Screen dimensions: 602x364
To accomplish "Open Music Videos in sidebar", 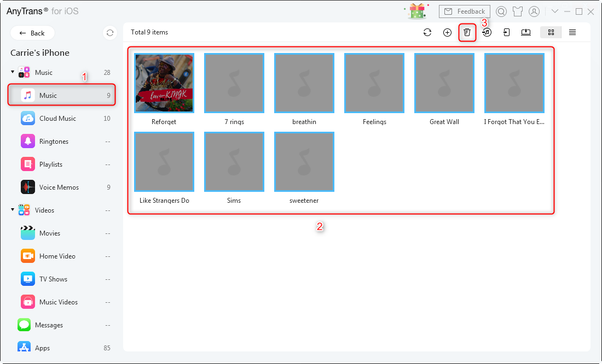I will (x=61, y=302).
